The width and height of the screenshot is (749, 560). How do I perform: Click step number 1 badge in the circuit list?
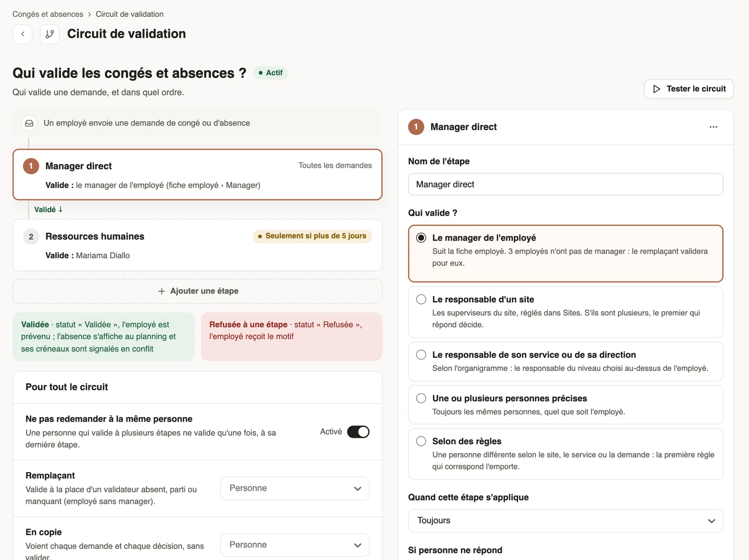tap(31, 166)
